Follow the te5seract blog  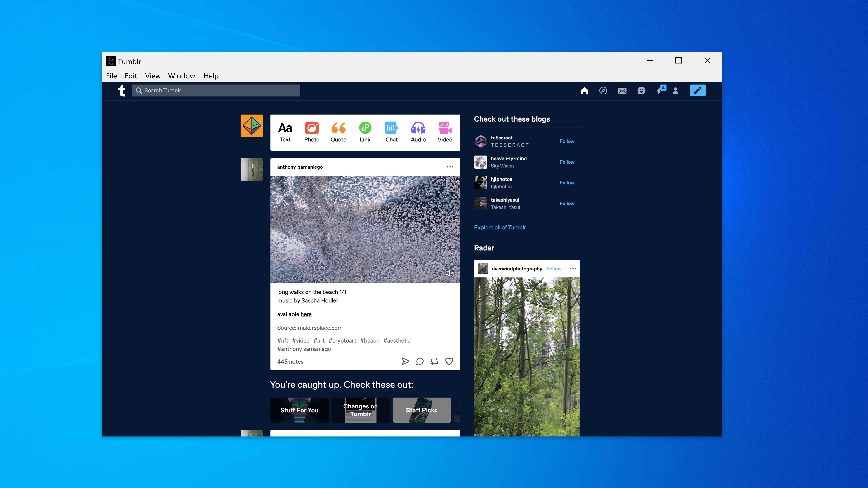[567, 141]
